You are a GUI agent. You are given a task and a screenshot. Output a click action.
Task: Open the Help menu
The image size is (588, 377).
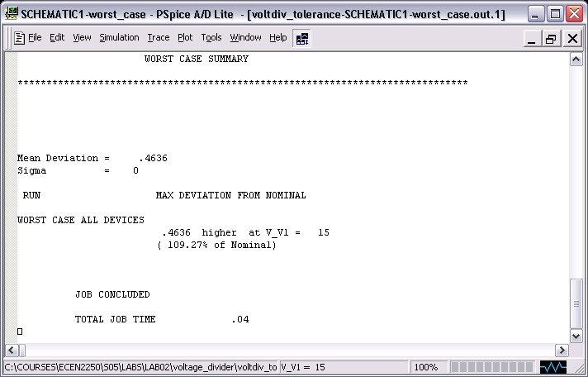tap(277, 37)
